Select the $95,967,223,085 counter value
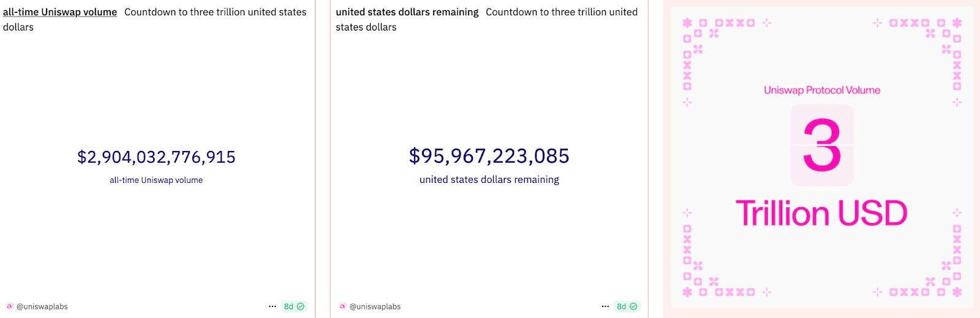The width and height of the screenshot is (980, 318). pyautogui.click(x=489, y=156)
